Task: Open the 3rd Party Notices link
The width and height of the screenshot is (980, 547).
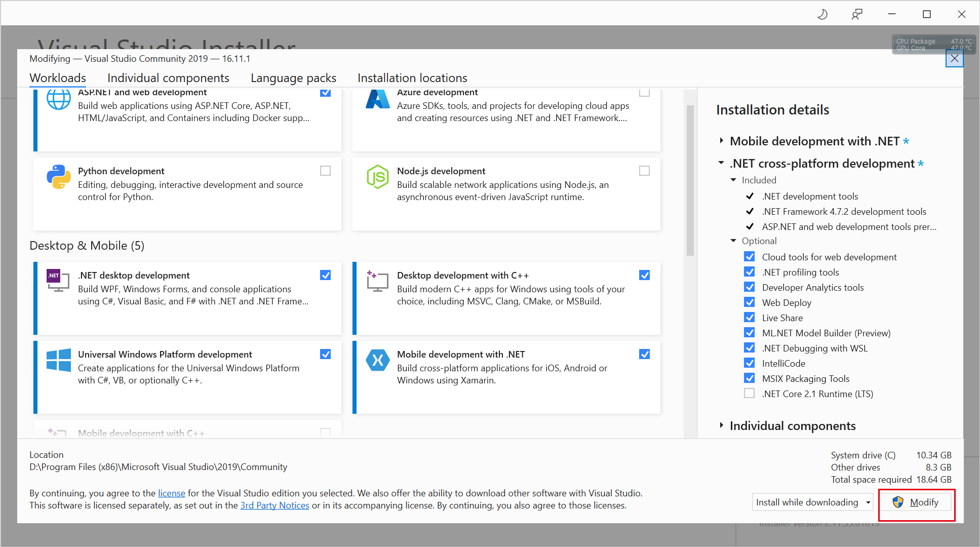Action: (275, 505)
